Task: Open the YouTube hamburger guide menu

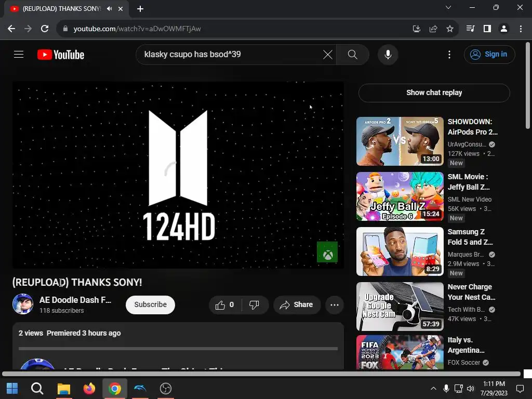Action: tap(19, 54)
